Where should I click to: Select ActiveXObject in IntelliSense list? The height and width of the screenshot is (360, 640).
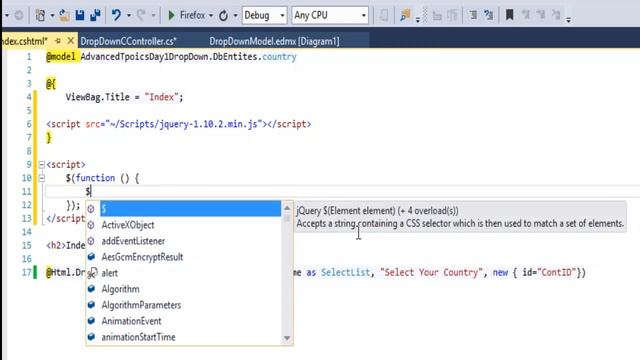pyautogui.click(x=183, y=225)
